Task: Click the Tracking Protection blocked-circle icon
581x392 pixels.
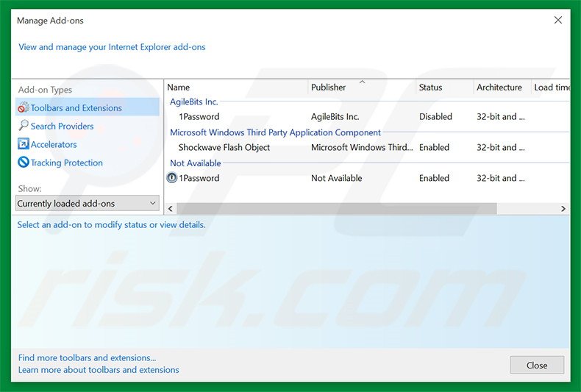Action: (x=24, y=162)
